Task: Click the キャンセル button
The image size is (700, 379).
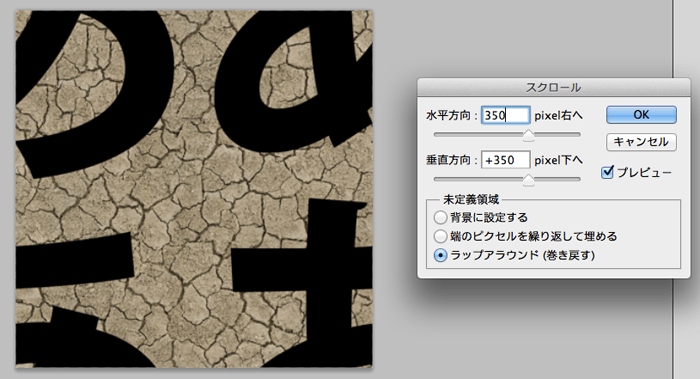Action: click(x=641, y=142)
